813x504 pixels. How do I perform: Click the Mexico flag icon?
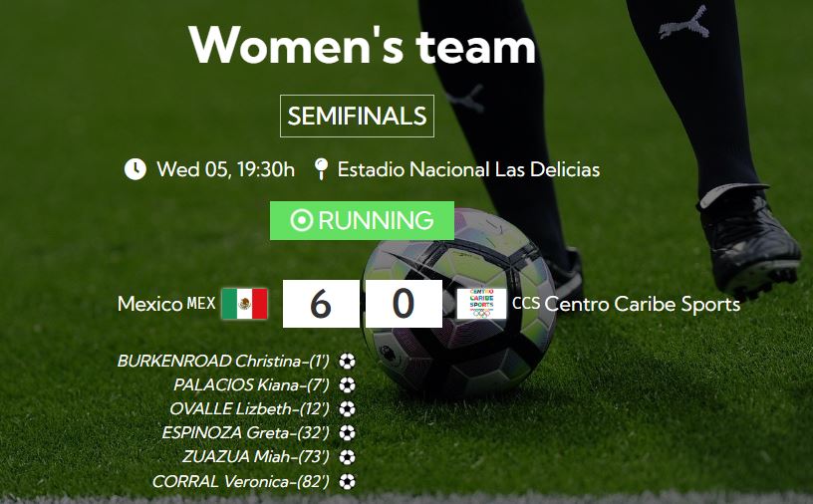point(244,304)
